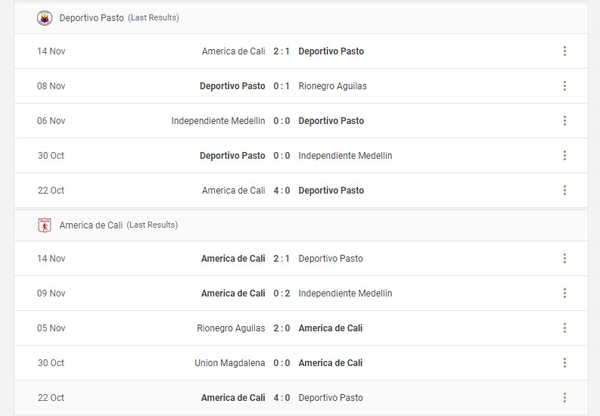Open the Deportivo Pasto Last Results header

(x=105, y=18)
